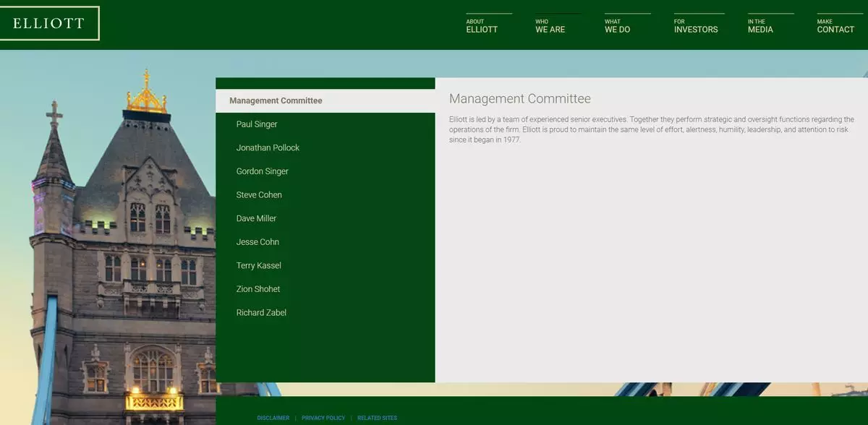
Task: Choose Steve Cohen in the committee list
Action: click(x=259, y=195)
